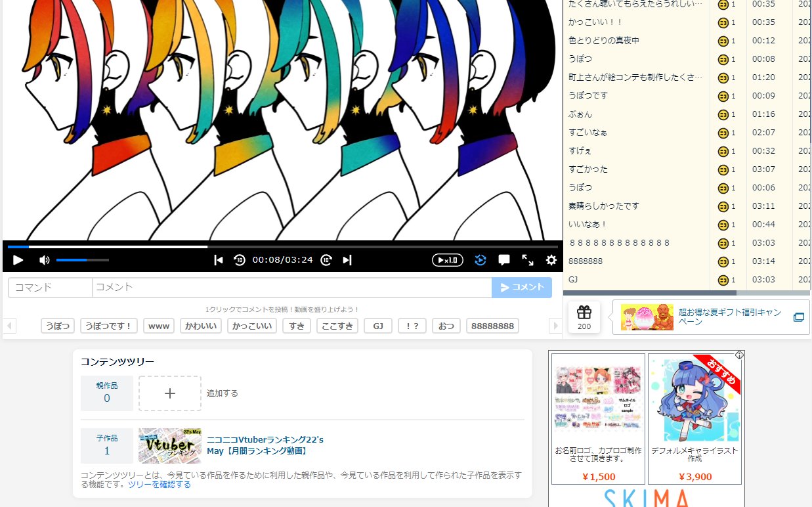
Task: Post the quick comment かっこいい
Action: point(252,326)
